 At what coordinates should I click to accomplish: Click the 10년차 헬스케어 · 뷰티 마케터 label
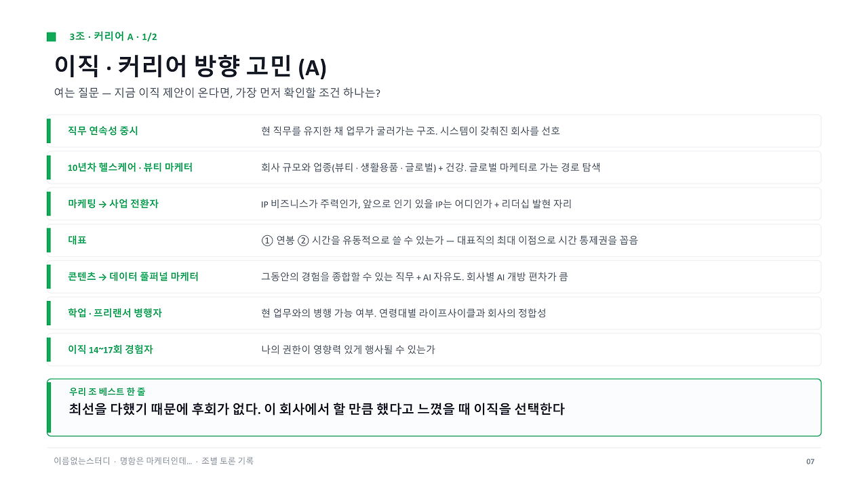pyautogui.click(x=130, y=167)
